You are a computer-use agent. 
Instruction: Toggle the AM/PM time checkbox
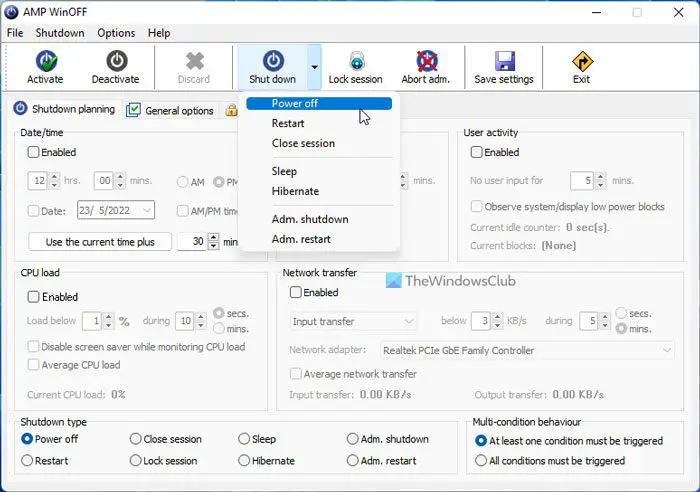[182, 211]
